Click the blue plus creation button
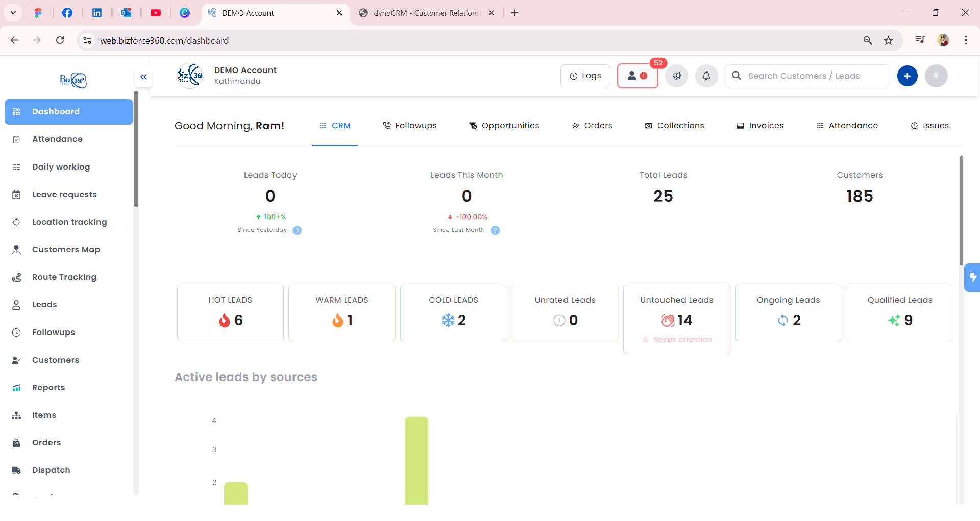This screenshot has height=521, width=980. 908,76
